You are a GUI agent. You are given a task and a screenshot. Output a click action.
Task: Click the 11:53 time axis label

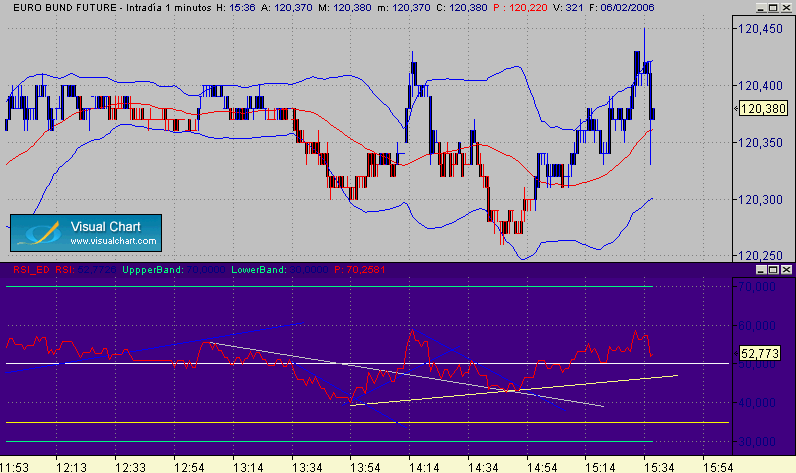point(14,467)
